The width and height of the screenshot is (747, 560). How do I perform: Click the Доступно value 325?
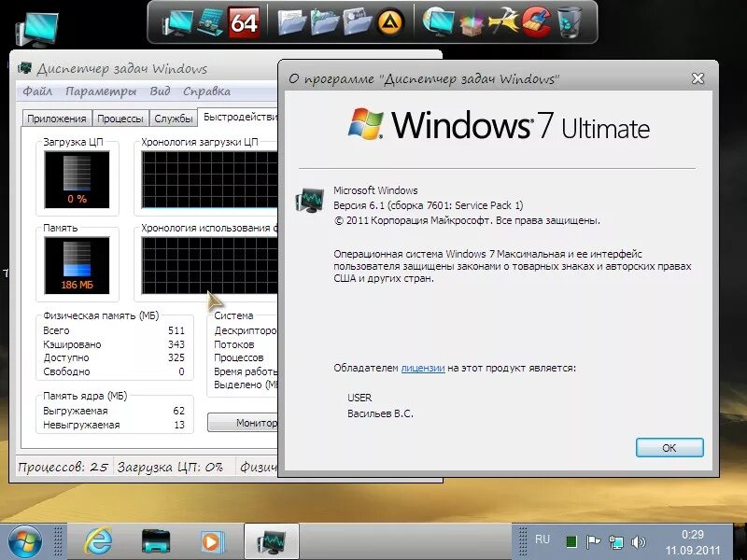176,357
